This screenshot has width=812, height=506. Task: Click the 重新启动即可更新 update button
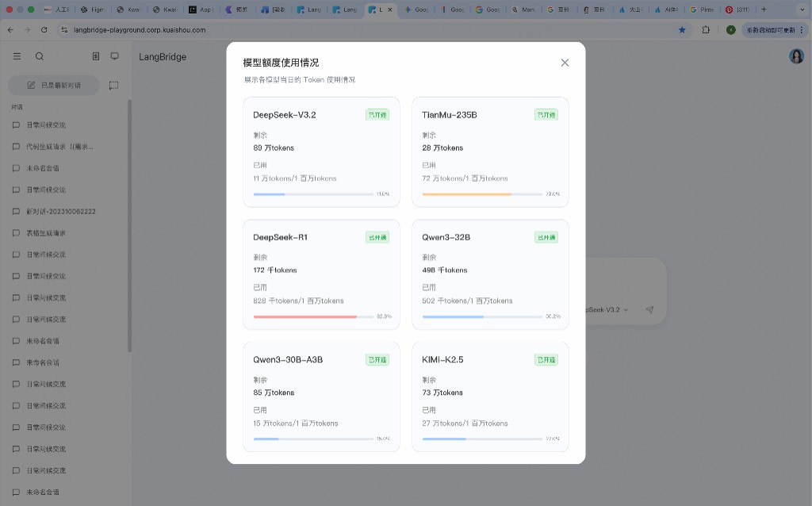point(774,30)
